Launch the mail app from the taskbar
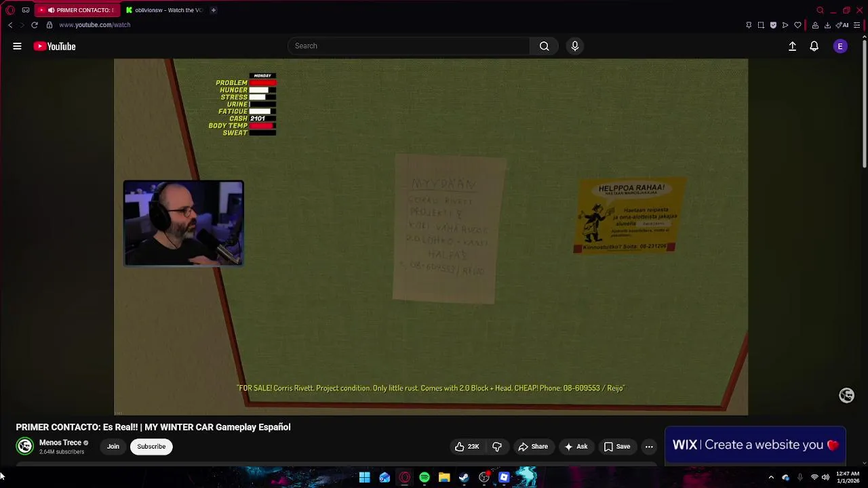 384,477
